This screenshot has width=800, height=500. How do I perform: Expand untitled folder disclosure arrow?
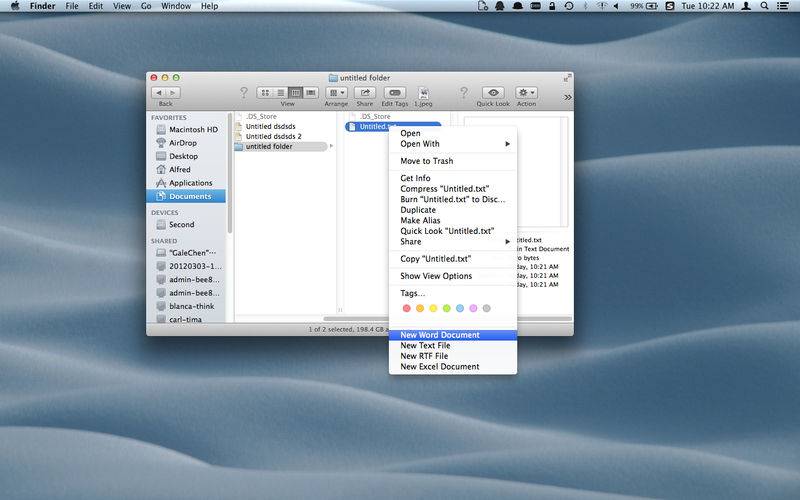coord(332,146)
